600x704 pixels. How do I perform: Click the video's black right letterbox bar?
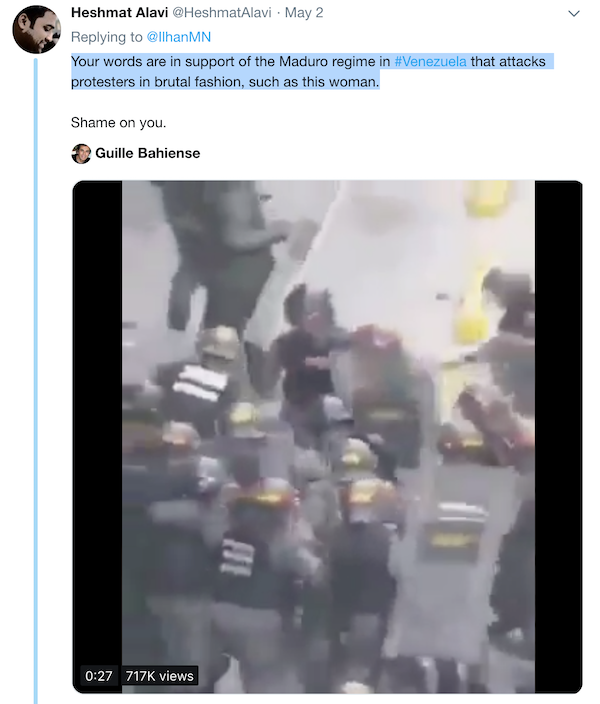(x=558, y=436)
